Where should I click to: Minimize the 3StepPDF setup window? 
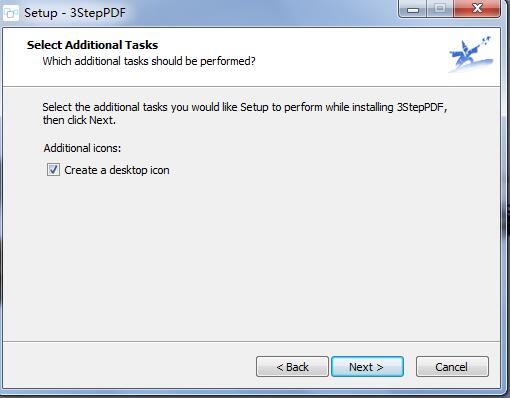coord(413,9)
